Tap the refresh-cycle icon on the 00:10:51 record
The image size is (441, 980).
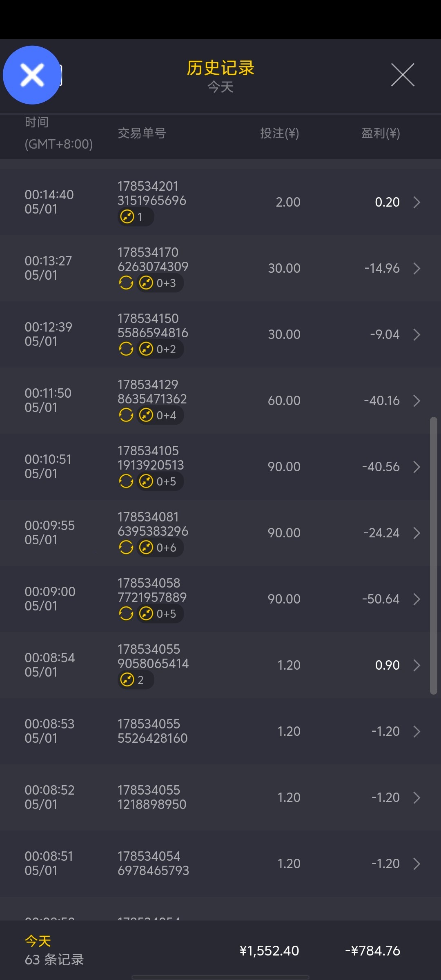point(126,481)
